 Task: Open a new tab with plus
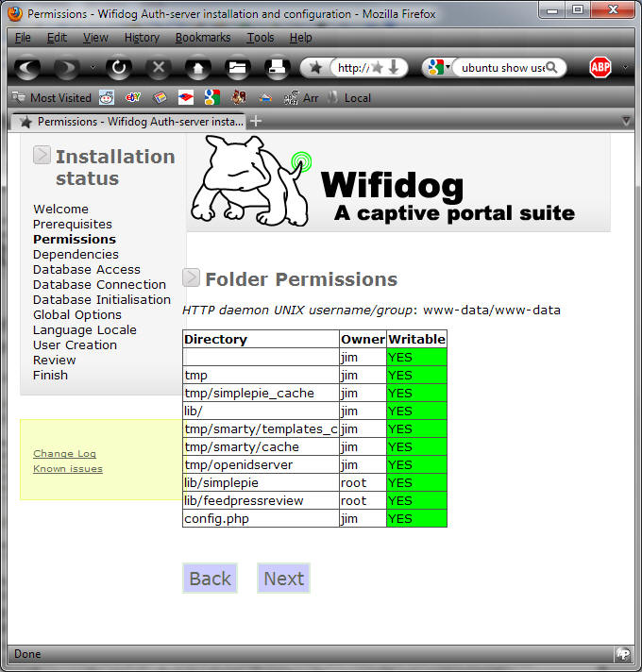coord(256,122)
